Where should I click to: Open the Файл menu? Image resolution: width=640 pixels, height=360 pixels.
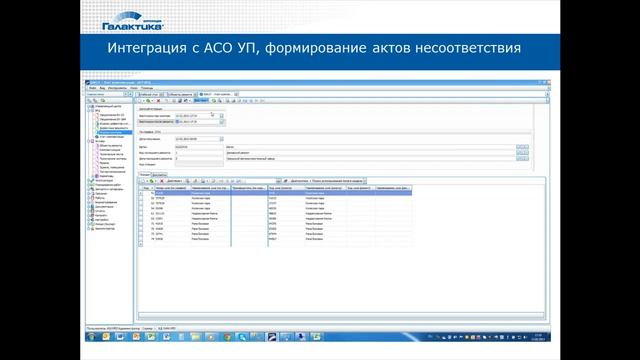pos(93,88)
